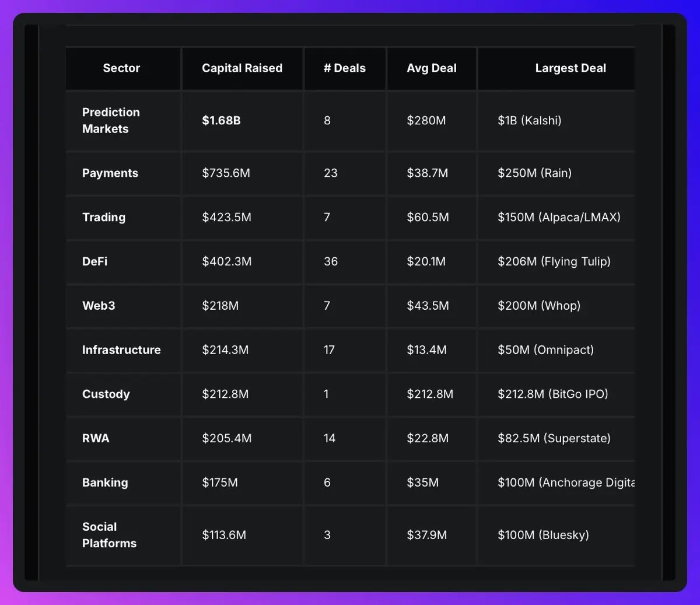Image resolution: width=700 pixels, height=605 pixels.
Task: Select the DeFi row label
Action: coord(95,261)
